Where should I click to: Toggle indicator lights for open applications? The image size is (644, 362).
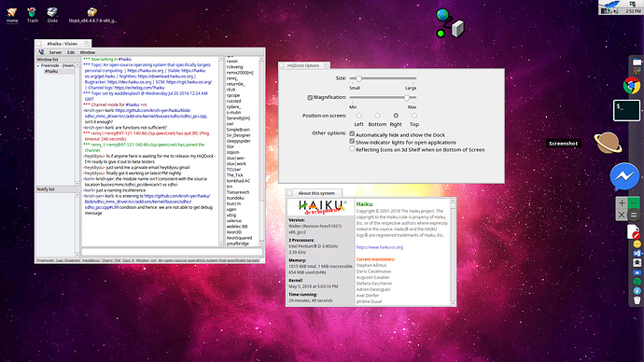pyautogui.click(x=352, y=141)
